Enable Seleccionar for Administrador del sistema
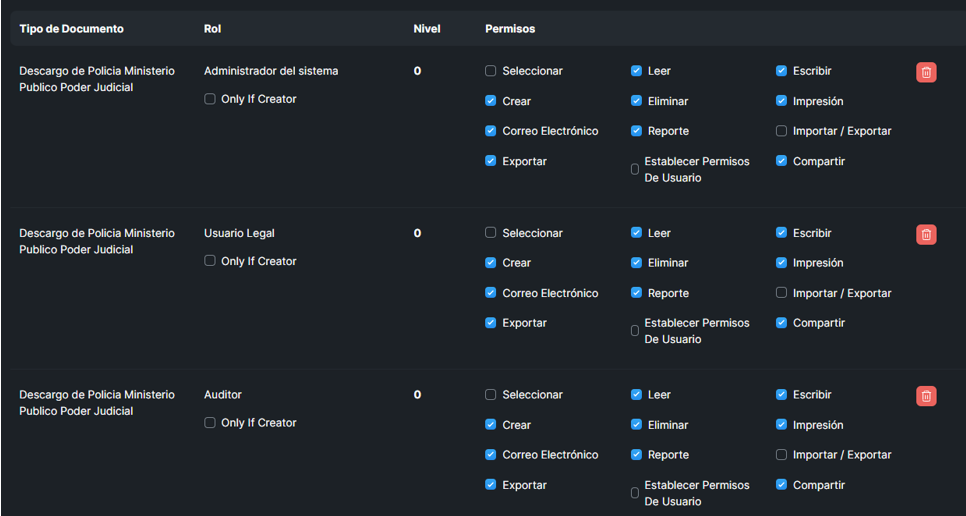The height and width of the screenshot is (516, 966). [491, 71]
